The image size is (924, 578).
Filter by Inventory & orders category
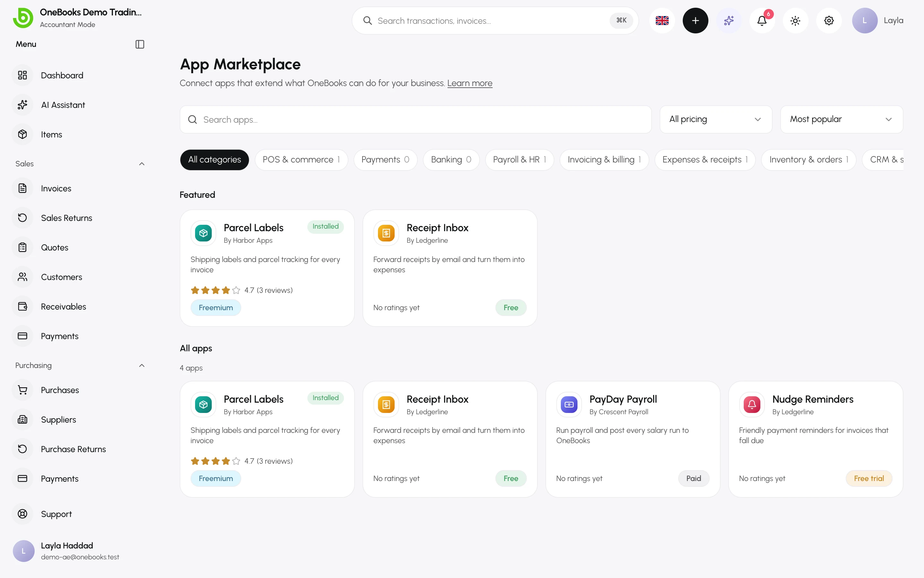pyautogui.click(x=809, y=160)
